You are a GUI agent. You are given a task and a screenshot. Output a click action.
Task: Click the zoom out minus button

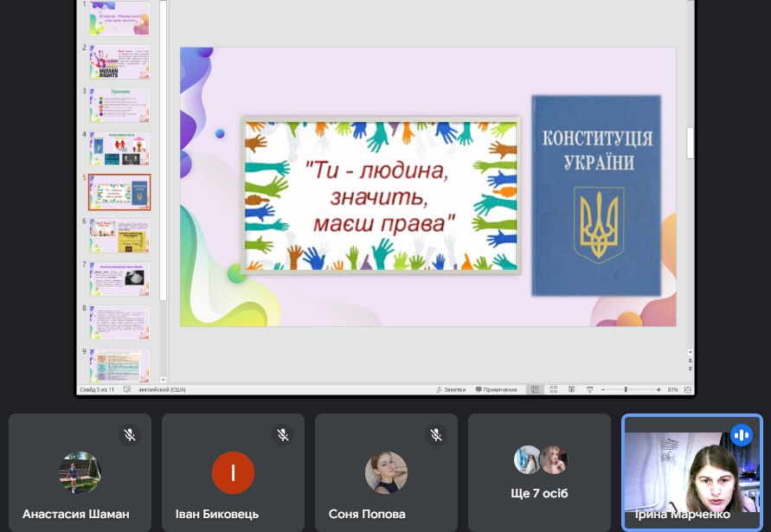pos(603,389)
